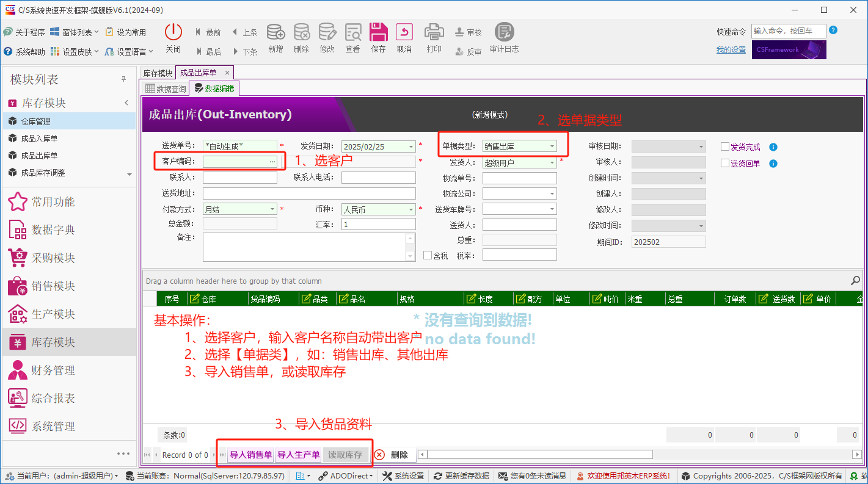Click info icon next to 送货回单
Image resolution: width=868 pixels, height=484 pixels.
click(x=773, y=164)
